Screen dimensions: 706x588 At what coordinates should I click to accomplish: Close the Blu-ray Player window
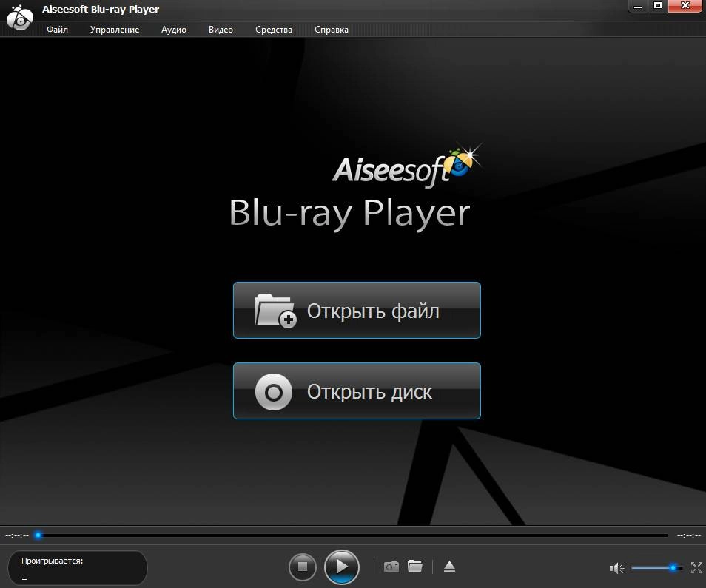pos(685,6)
